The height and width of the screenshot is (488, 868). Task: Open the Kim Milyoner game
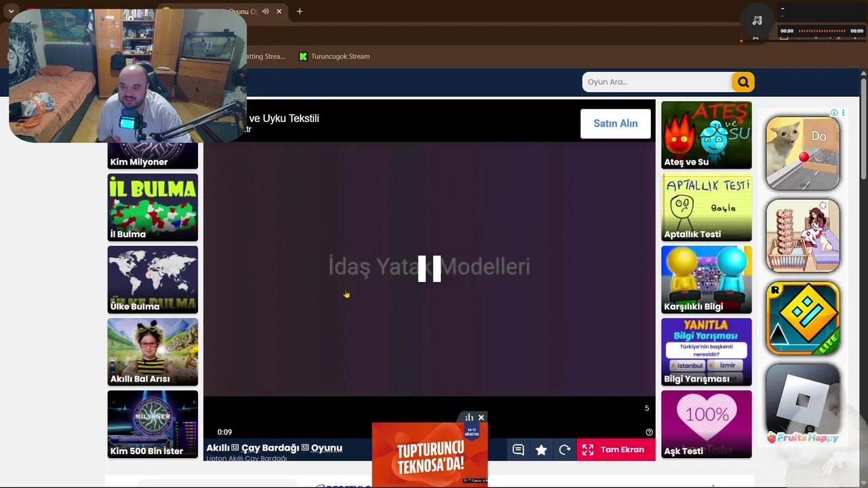(153, 156)
